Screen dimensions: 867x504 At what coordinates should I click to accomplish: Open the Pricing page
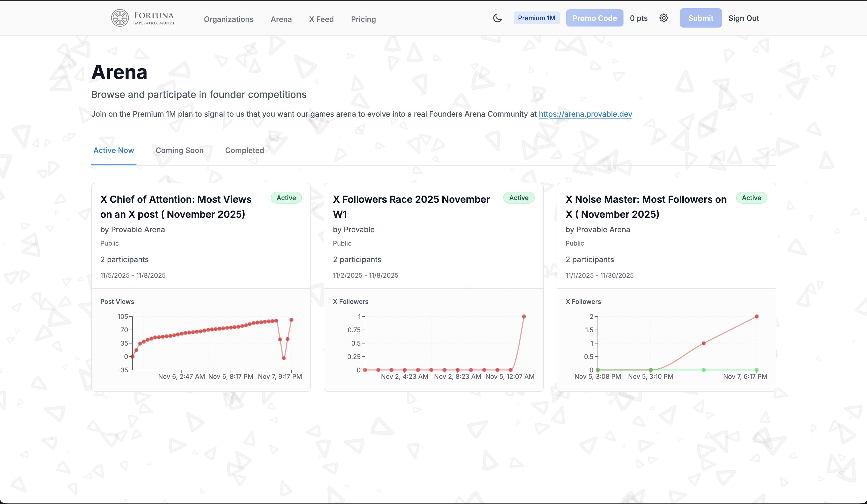pyautogui.click(x=363, y=19)
